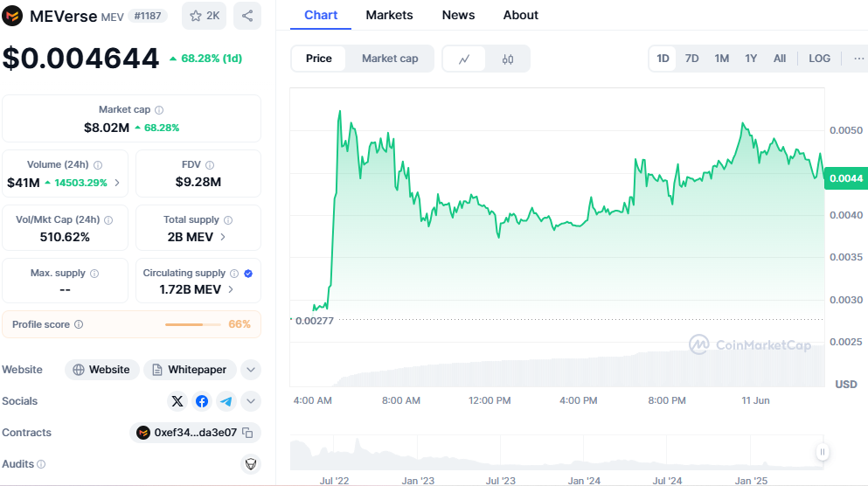Open the X (Twitter) social link
Screen dimensions: 868x486
tap(177, 401)
